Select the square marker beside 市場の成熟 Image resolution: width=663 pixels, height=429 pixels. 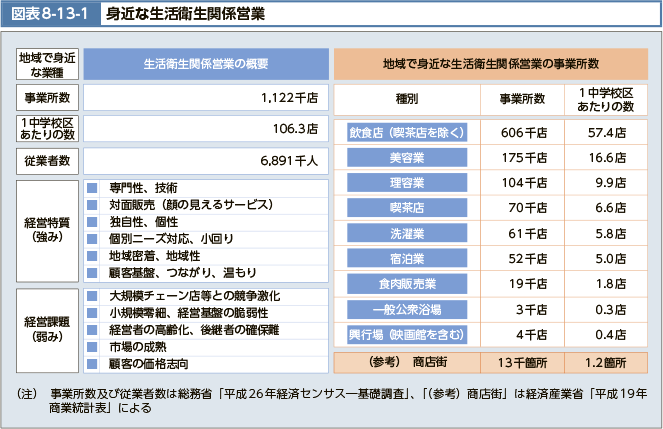click(x=92, y=346)
